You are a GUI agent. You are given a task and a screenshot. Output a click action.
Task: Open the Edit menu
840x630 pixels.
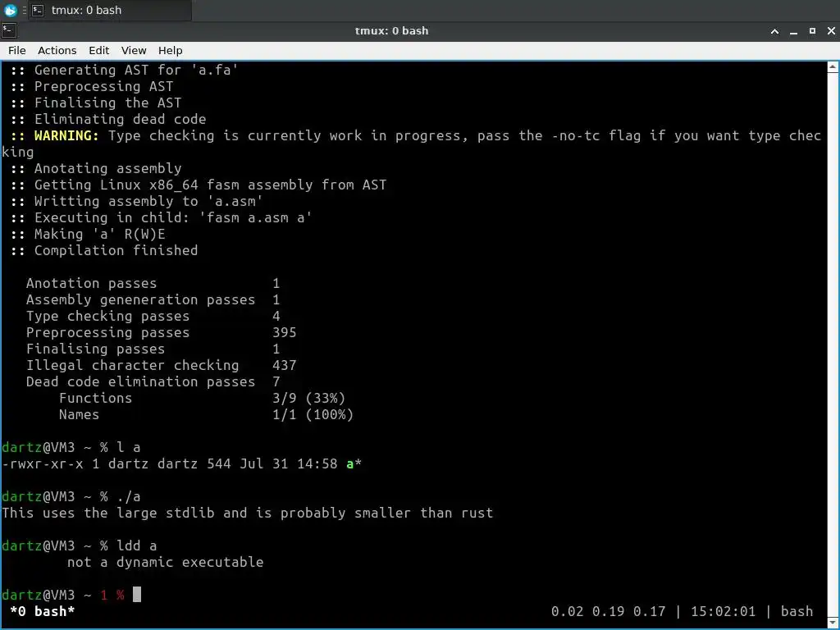click(98, 50)
